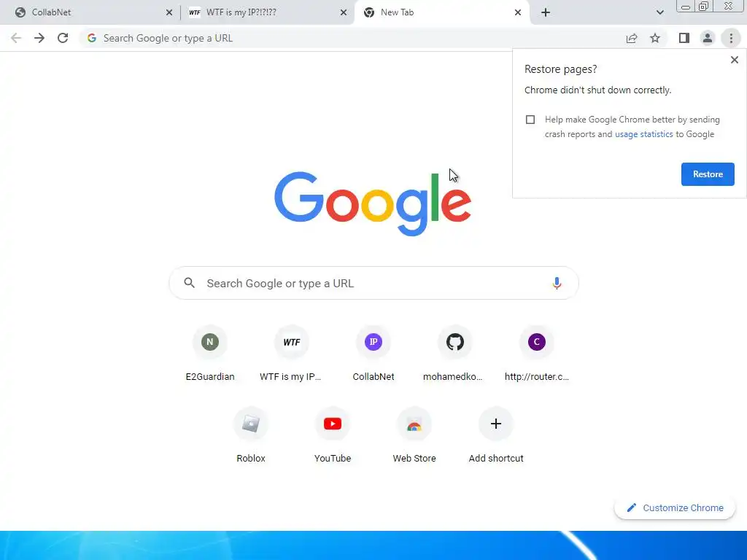Click the Google logo
Viewport: 747px width, 560px height.
point(373,203)
